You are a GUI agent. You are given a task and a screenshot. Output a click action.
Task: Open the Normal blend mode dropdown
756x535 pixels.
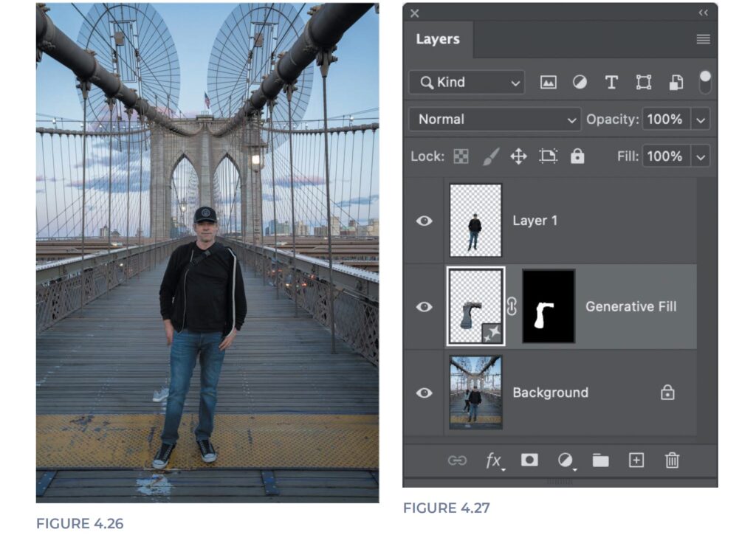click(495, 120)
